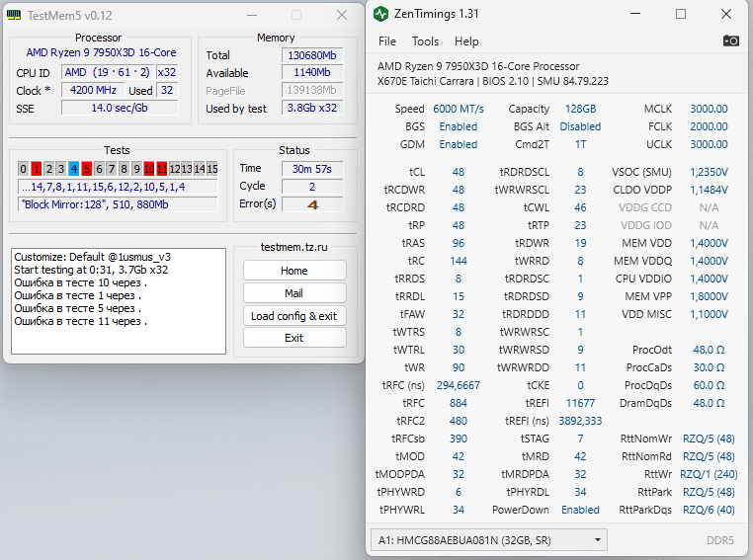Viewport: 753px width, 560px height.
Task: Click the VDD MISC 1,1000V value
Action: (x=709, y=314)
